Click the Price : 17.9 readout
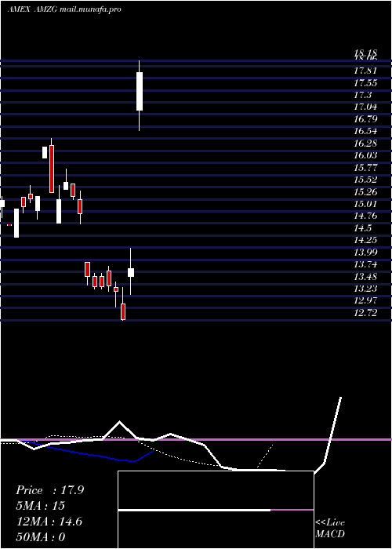The image size is (392, 549). (x=49, y=490)
